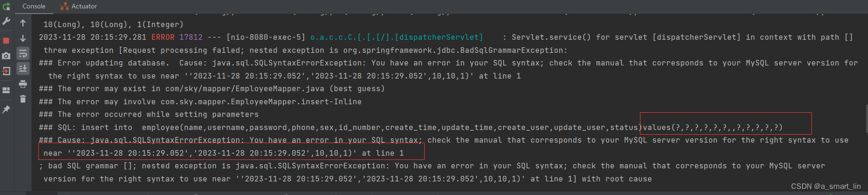
Task: Click the down arrow stack trace icon
Action: [23, 38]
